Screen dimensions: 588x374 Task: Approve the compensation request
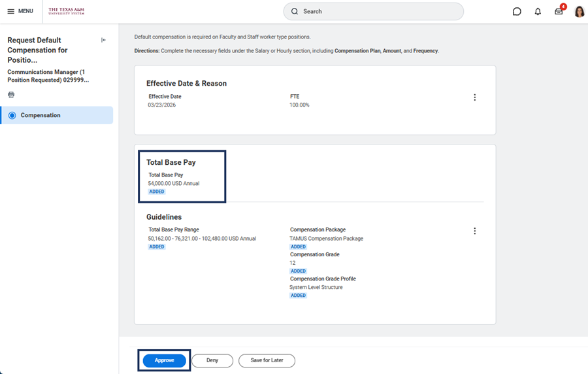164,360
